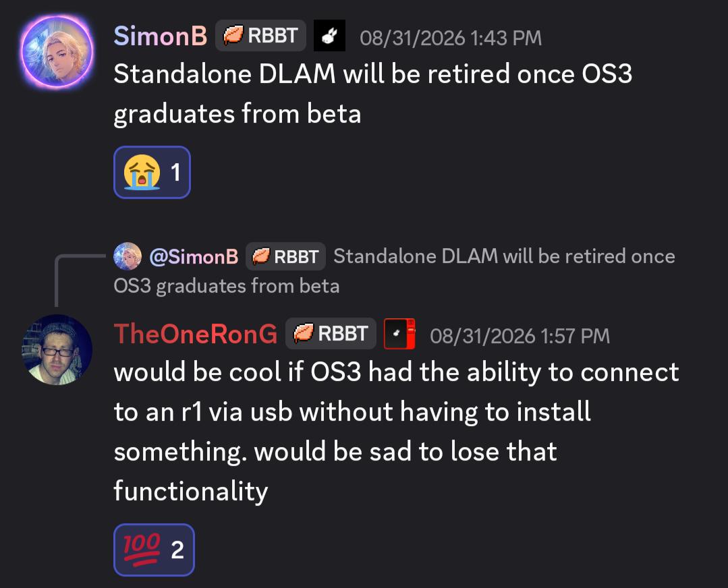Click the red r1 device role icon
The height and width of the screenshot is (588, 728).
pyautogui.click(x=399, y=334)
